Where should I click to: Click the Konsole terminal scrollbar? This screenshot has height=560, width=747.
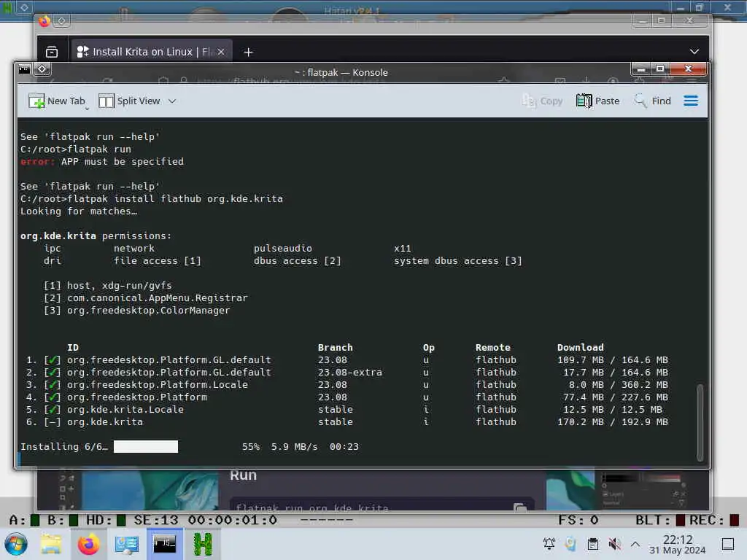(x=700, y=422)
